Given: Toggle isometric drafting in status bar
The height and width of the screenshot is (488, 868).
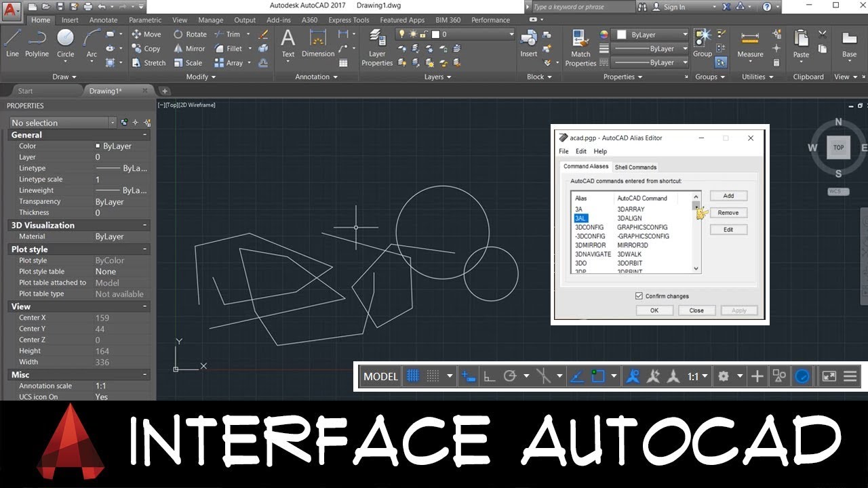Looking at the screenshot, I should point(543,376).
